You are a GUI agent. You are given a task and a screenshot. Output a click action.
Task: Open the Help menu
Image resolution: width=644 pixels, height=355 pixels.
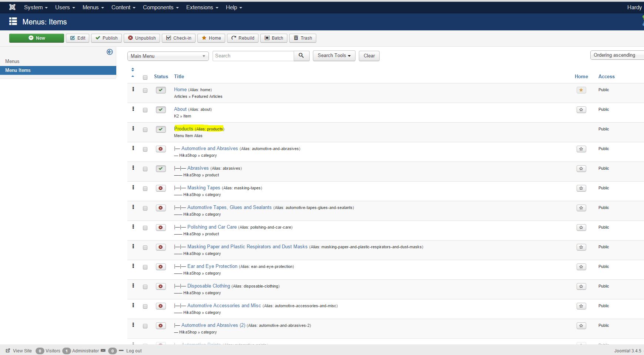tap(234, 7)
